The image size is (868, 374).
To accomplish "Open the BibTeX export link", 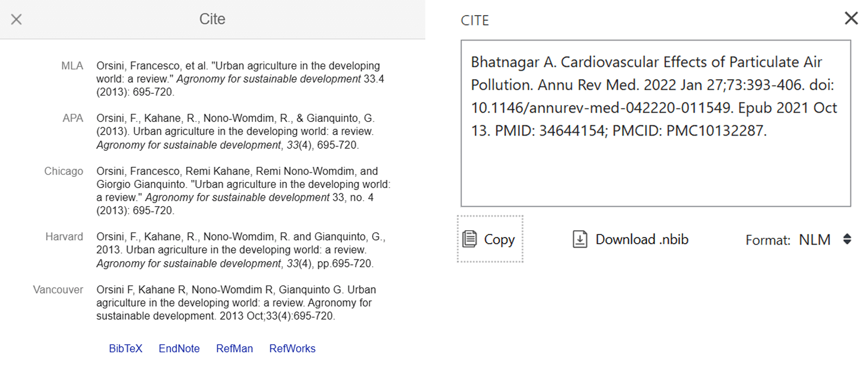I will click(x=125, y=348).
